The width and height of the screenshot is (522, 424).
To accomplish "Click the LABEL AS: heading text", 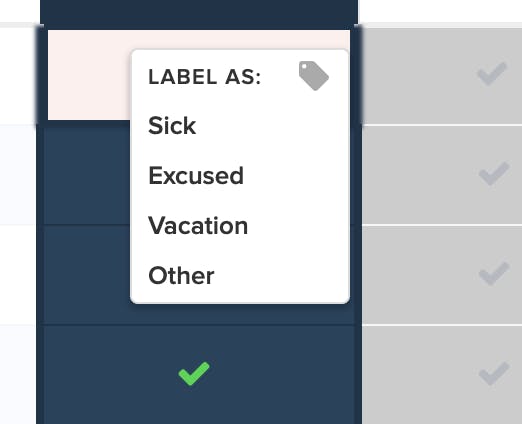I will point(204,77).
